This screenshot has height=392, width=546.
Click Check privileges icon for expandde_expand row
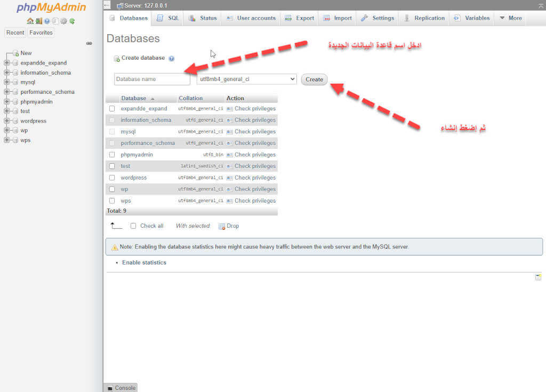click(x=229, y=109)
